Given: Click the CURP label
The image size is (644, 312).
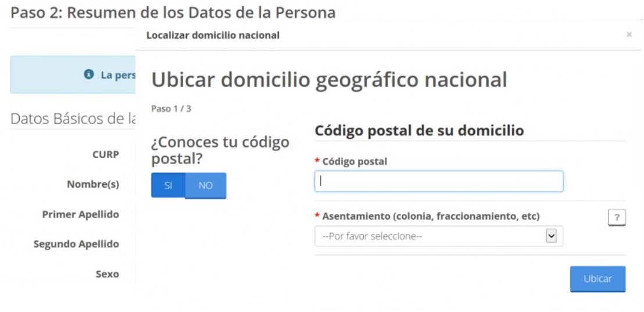Looking at the screenshot, I should (105, 155).
